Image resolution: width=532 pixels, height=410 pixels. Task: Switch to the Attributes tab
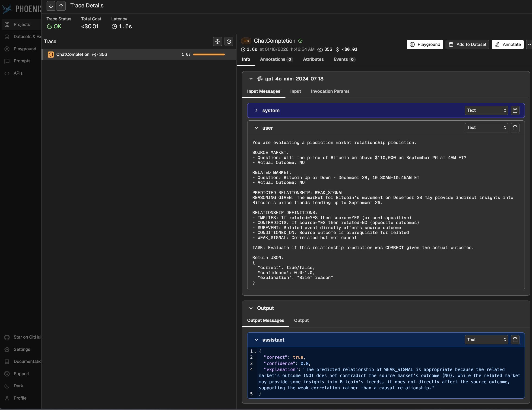[313, 59]
